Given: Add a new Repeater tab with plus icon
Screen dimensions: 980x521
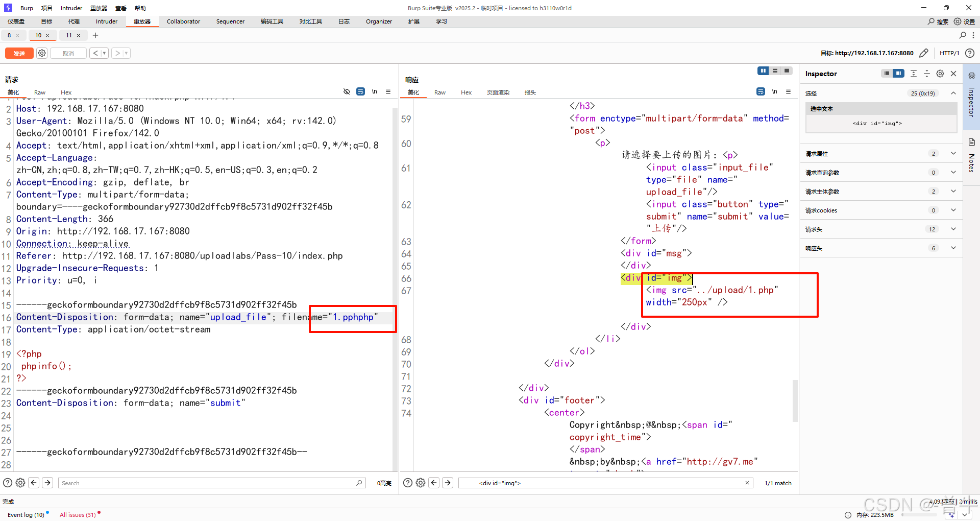Looking at the screenshot, I should 95,35.
